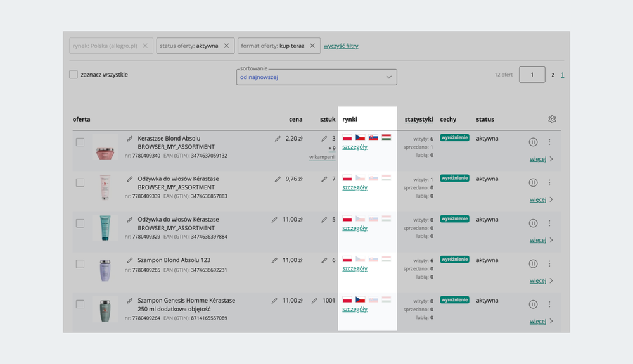
Task: Select checkbox for Kerastase Blond Absolu offer
Action: coord(80,142)
